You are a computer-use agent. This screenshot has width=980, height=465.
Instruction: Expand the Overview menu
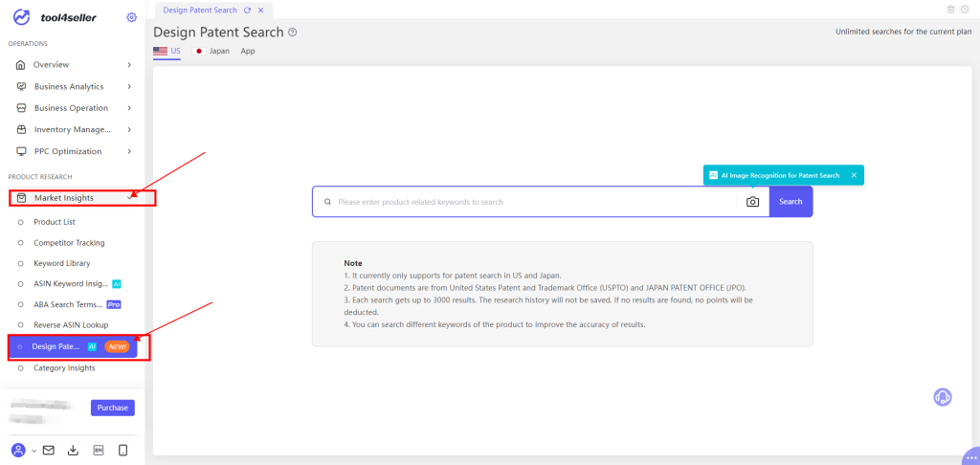click(72, 64)
